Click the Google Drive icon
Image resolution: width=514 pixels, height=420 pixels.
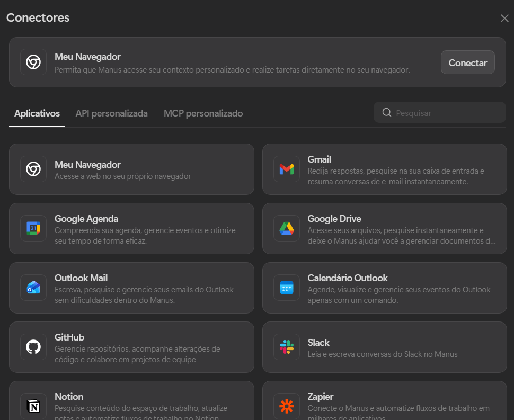point(287,228)
